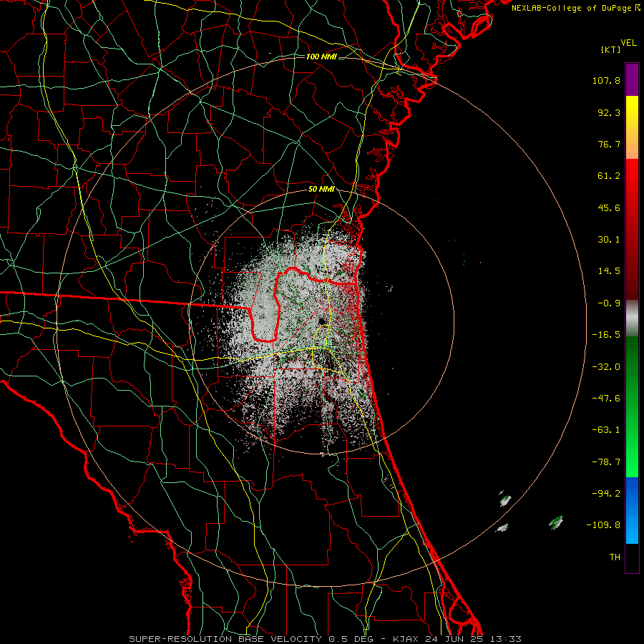
Task: Select the 14.5 legend value
Action: [x=609, y=271]
